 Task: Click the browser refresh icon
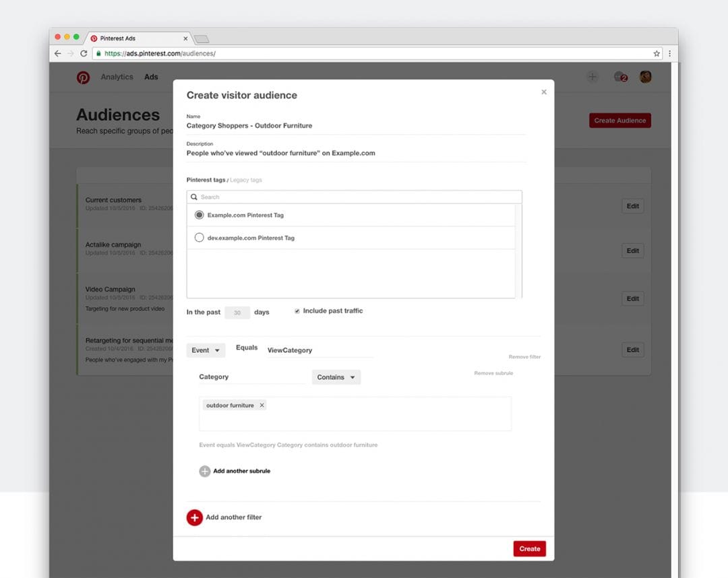[x=83, y=53]
